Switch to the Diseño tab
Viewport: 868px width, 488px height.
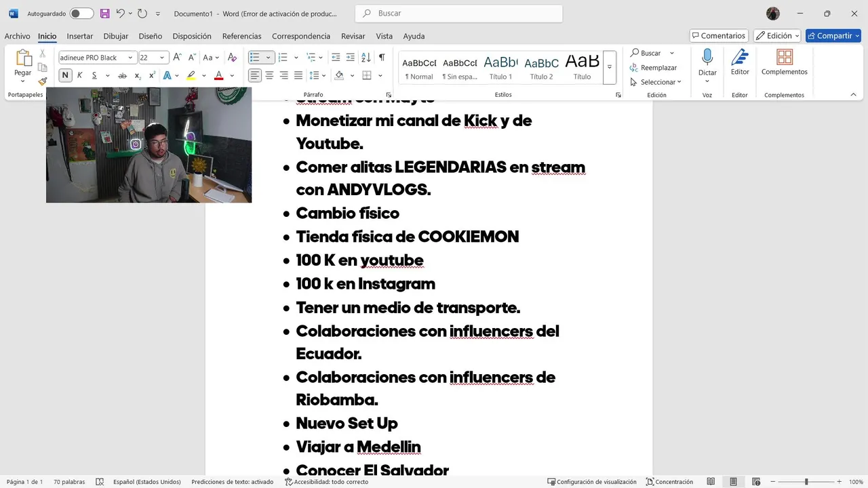click(150, 36)
